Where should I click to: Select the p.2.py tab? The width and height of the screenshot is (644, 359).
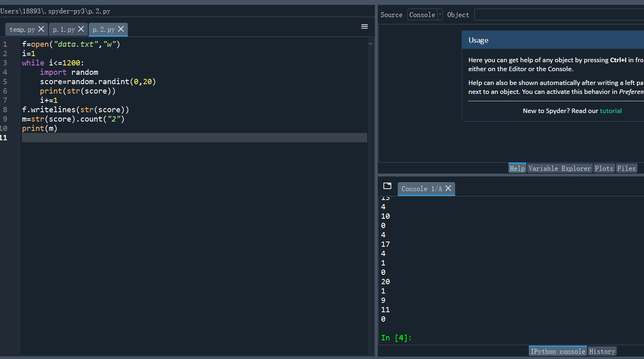tap(104, 30)
